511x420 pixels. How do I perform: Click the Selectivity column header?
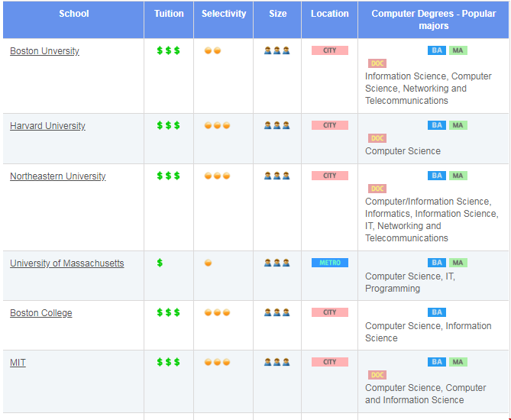(224, 14)
